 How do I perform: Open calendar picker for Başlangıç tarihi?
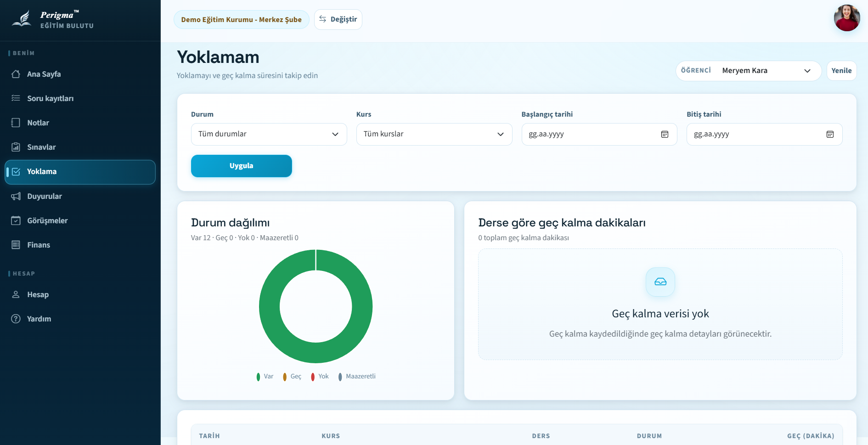(x=665, y=134)
